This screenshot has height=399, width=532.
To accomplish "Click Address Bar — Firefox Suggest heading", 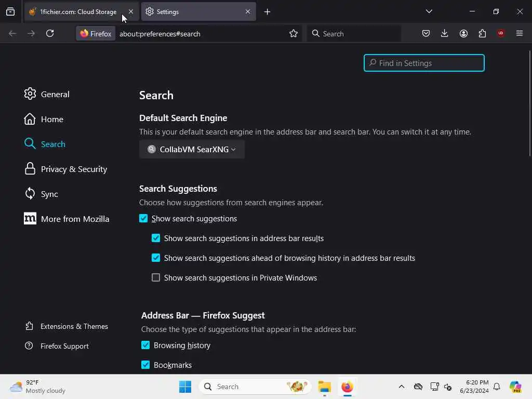I will pyautogui.click(x=203, y=315).
